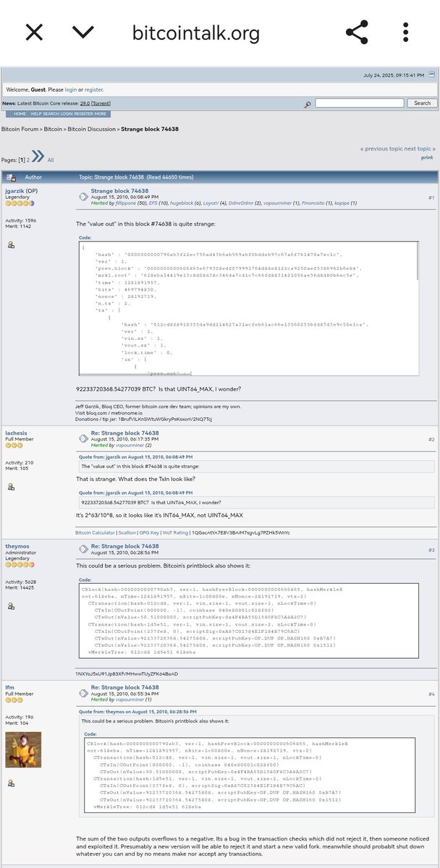Screen dimensions: 440x868
Task: Click message icon beside lfm post title
Action: click(83, 692)
